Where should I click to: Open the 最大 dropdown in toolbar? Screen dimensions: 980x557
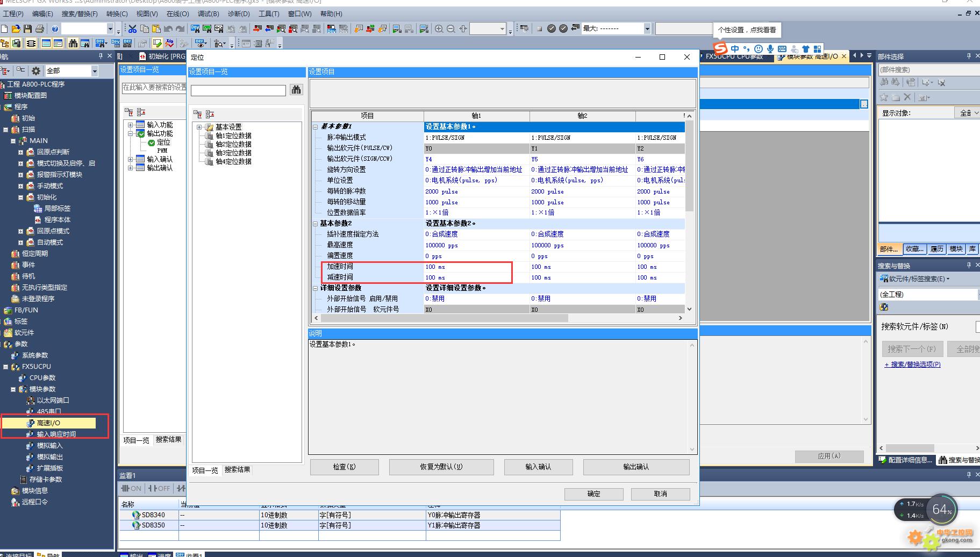pos(647,28)
